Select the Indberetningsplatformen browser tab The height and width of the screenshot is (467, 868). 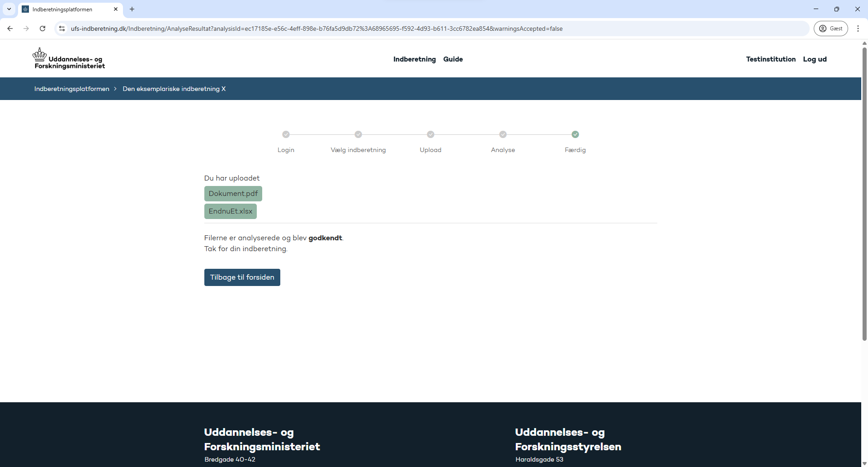pos(71,9)
